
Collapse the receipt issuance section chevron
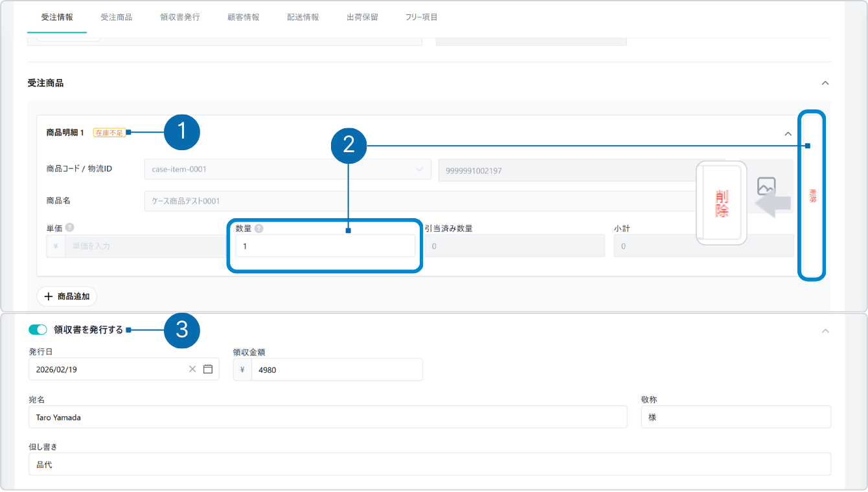click(825, 331)
